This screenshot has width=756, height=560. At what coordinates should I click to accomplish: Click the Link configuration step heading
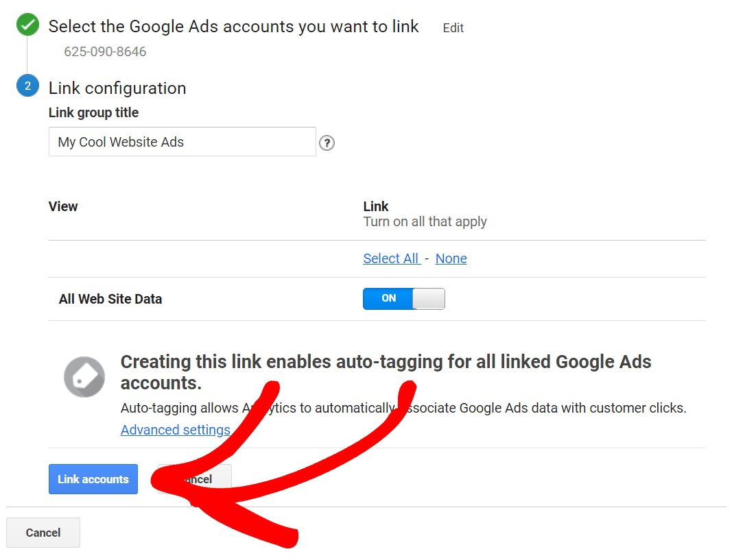117,88
